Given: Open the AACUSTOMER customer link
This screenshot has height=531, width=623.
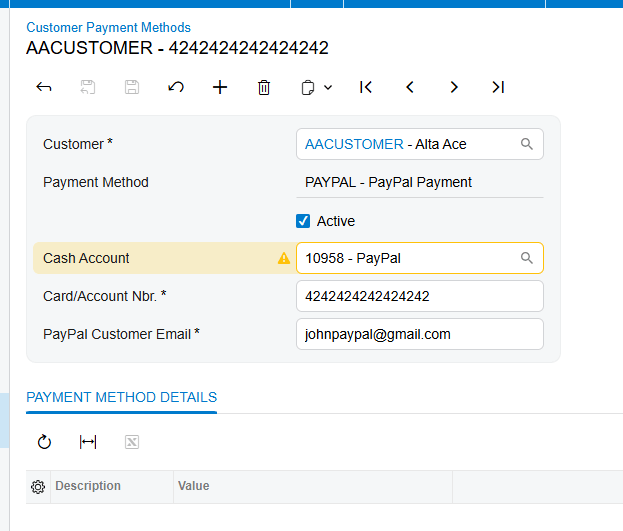Looking at the screenshot, I should coord(354,144).
